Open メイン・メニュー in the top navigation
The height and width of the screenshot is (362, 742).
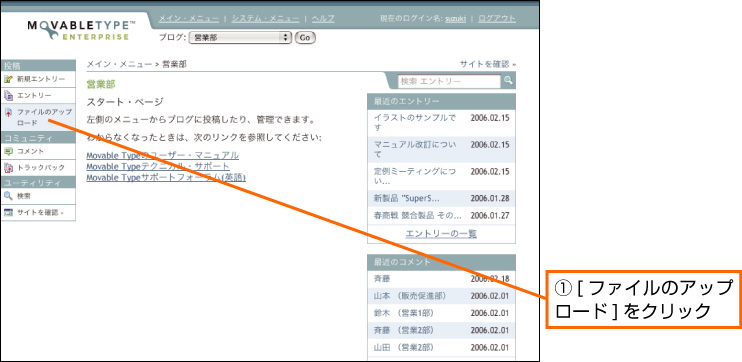[x=189, y=18]
